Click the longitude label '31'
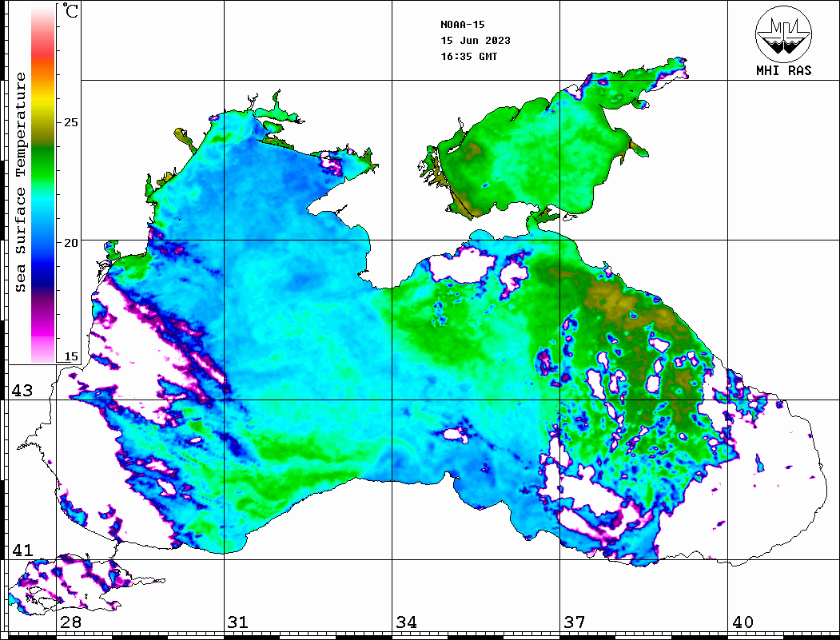840x640 pixels. (238, 622)
